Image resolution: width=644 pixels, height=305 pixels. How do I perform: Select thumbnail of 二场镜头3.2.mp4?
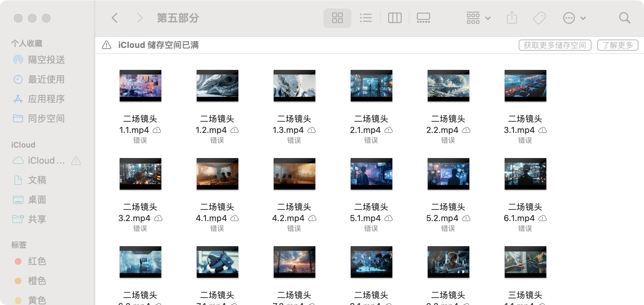coord(140,174)
